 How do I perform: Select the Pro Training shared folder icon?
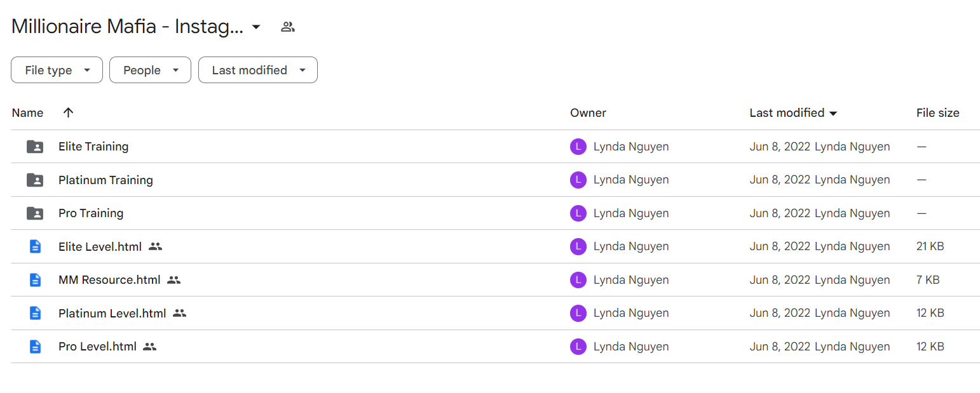coord(35,213)
